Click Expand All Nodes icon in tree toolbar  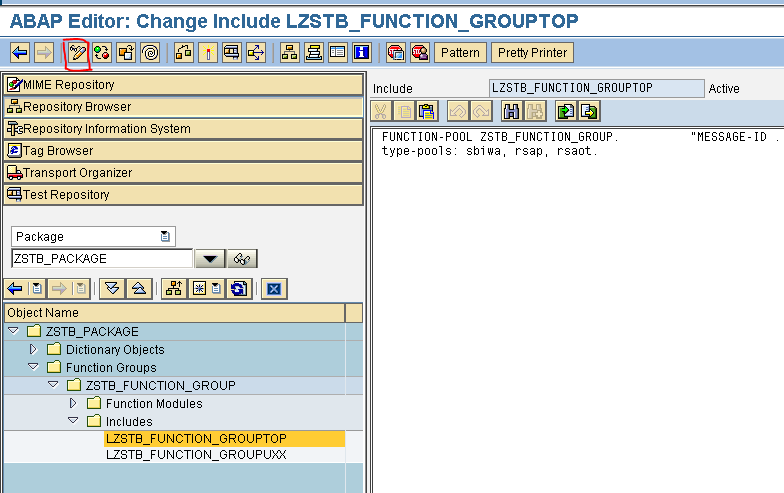pos(112,288)
